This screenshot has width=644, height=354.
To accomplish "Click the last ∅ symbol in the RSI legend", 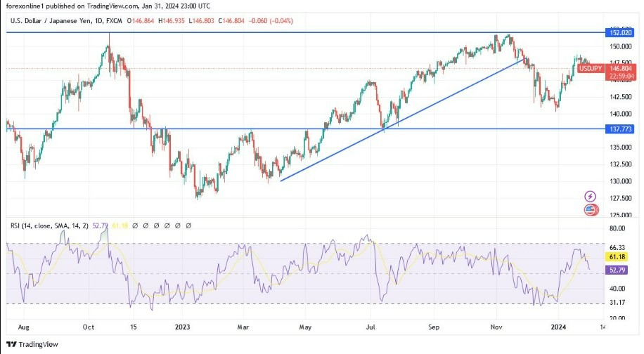I will point(188,225).
